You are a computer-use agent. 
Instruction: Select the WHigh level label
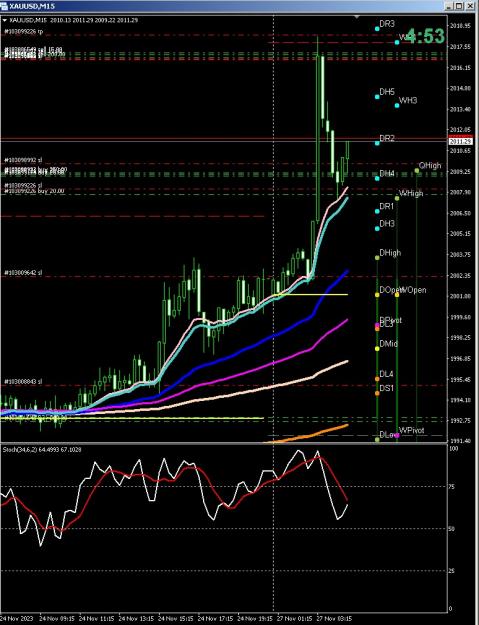coord(411,193)
